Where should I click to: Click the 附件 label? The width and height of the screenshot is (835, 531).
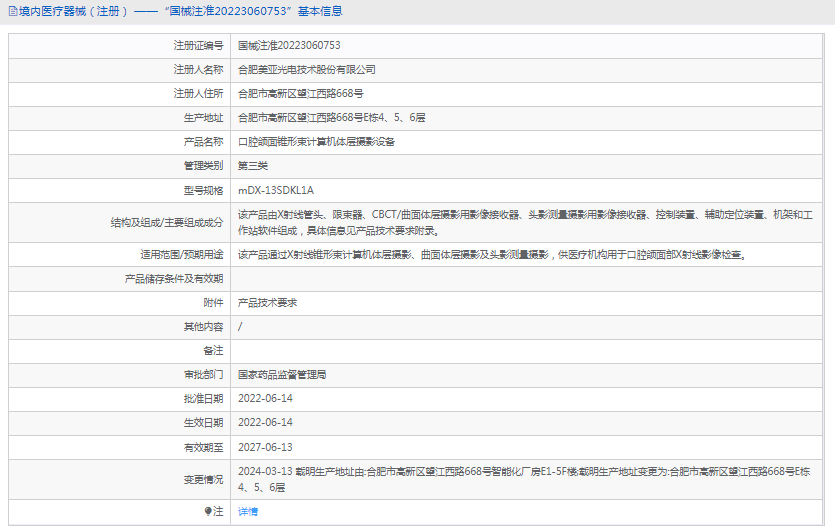point(213,303)
